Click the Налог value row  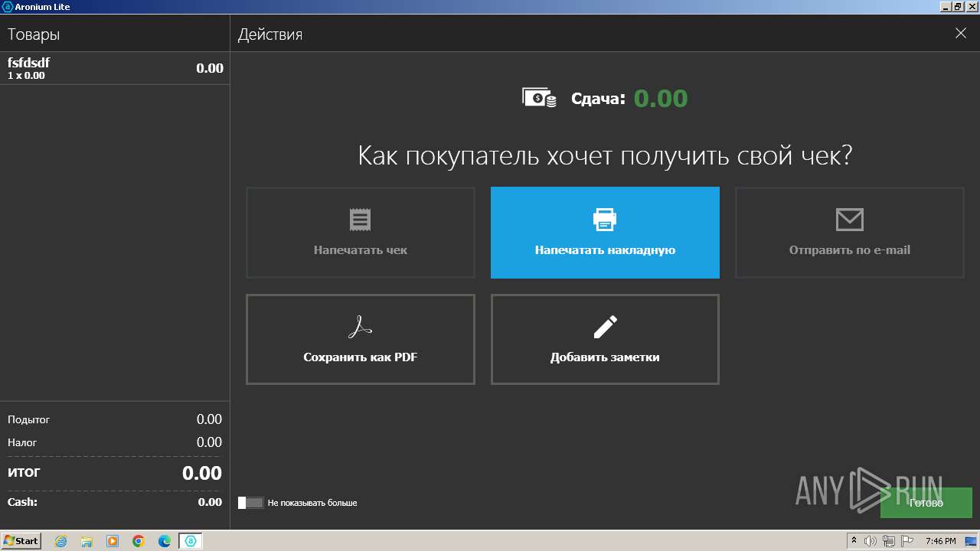tap(115, 442)
